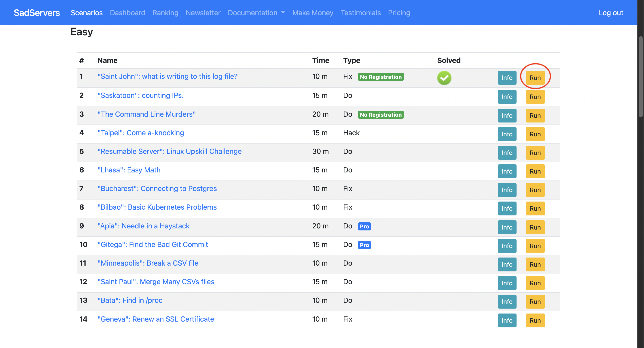644x348 pixels.
Task: View Info for Bilbao Kubernetes scenario
Action: [x=507, y=208]
